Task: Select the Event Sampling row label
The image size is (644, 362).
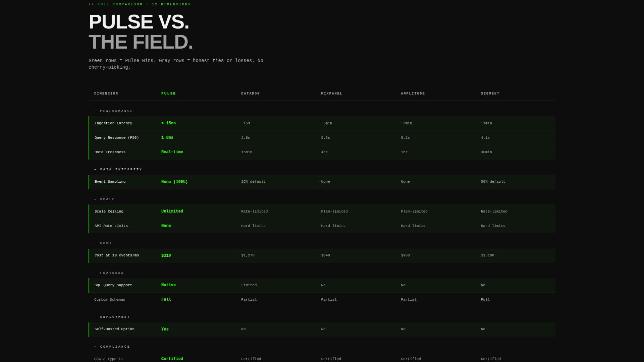Action: [x=110, y=182]
